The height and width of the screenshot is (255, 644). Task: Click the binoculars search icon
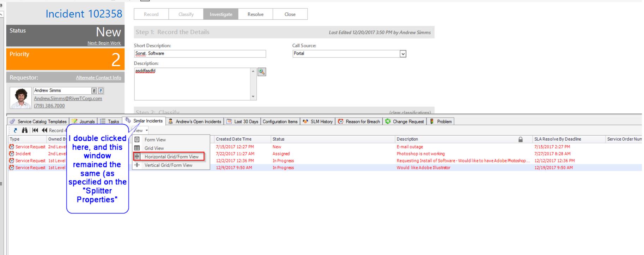(x=25, y=131)
